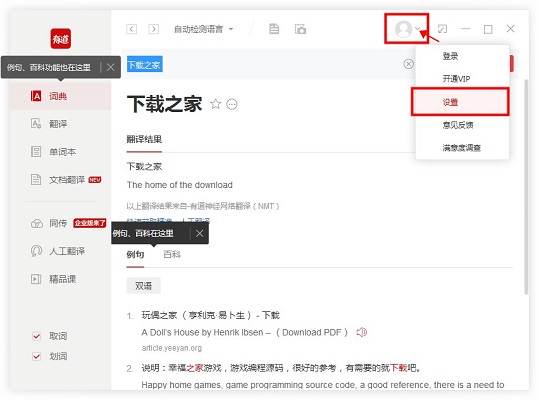Open the document translation toolbar icon
Image resolution: width=539 pixels, height=400 pixels.
tap(274, 29)
